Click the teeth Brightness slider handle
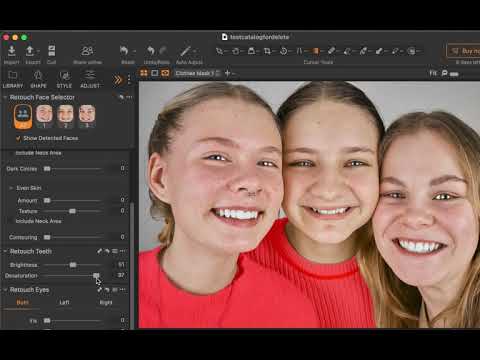This screenshot has width=480, height=360. [x=73, y=265]
